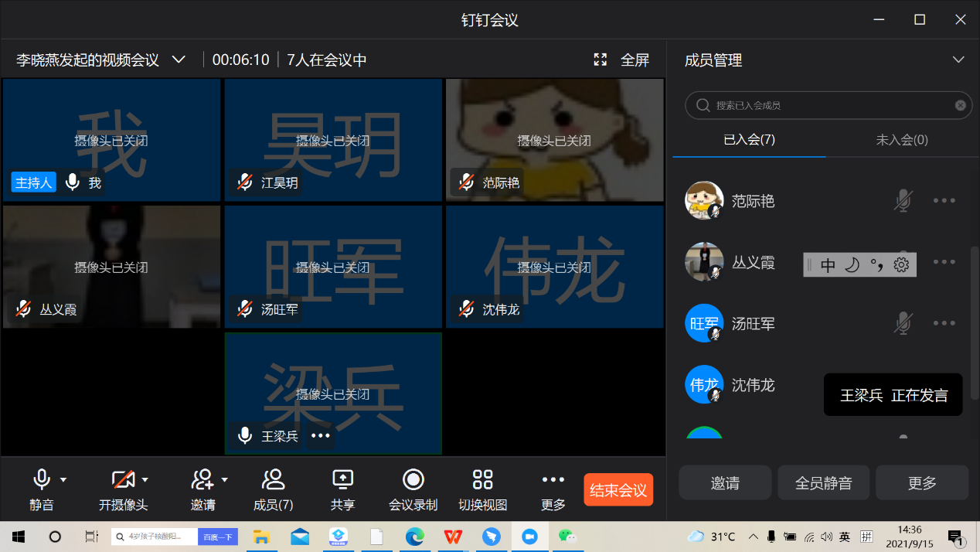
Task: Toggle 汤旺军's microphone in member list
Action: tap(902, 324)
